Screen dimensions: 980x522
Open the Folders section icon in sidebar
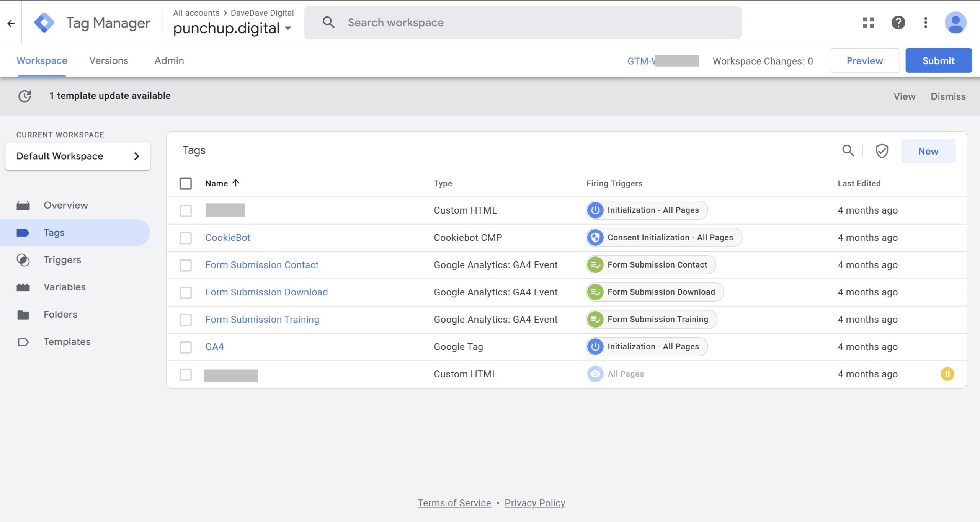pyautogui.click(x=23, y=314)
